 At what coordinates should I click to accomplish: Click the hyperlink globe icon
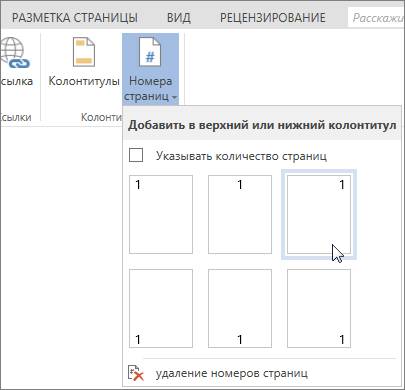15,54
